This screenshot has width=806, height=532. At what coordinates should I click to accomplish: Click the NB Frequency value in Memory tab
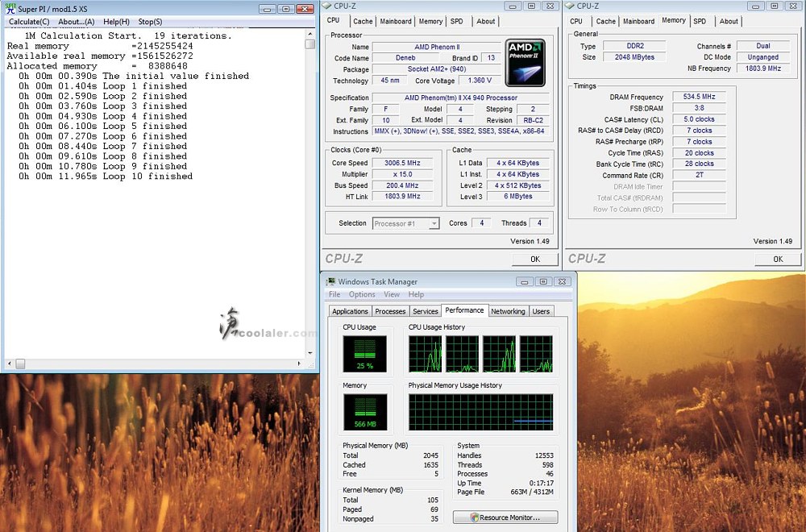pyautogui.click(x=763, y=69)
